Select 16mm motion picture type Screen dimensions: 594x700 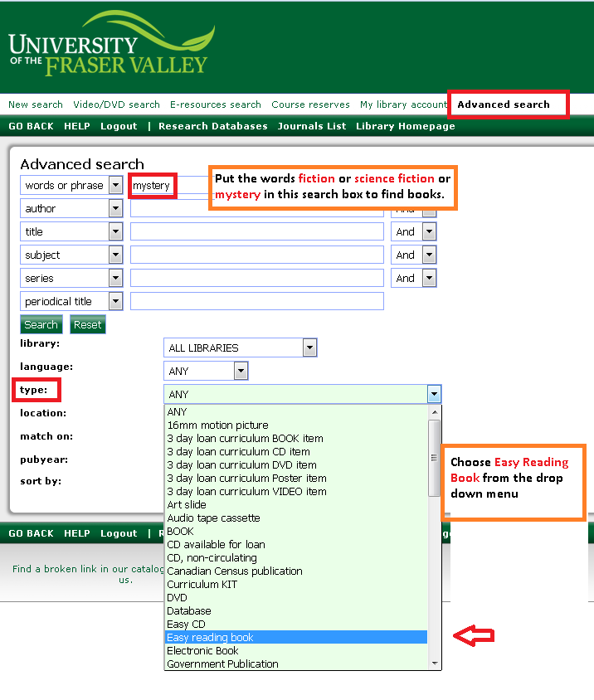coord(296,425)
